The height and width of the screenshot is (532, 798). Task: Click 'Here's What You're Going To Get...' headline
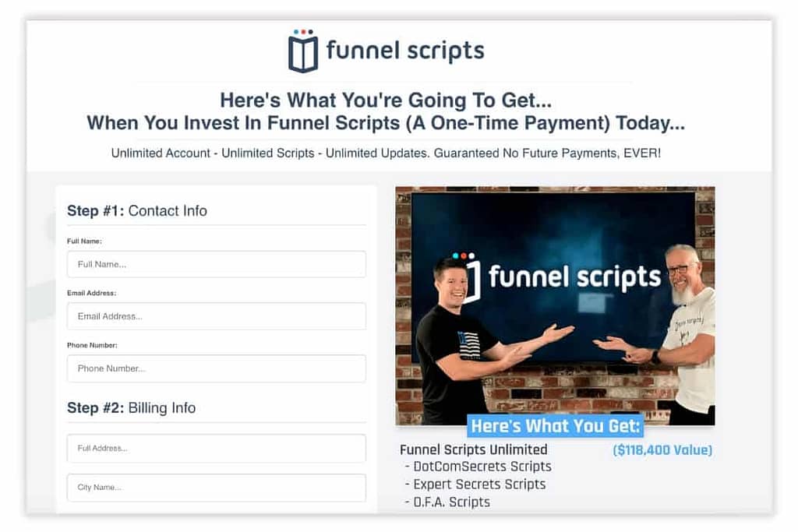[x=386, y=100]
